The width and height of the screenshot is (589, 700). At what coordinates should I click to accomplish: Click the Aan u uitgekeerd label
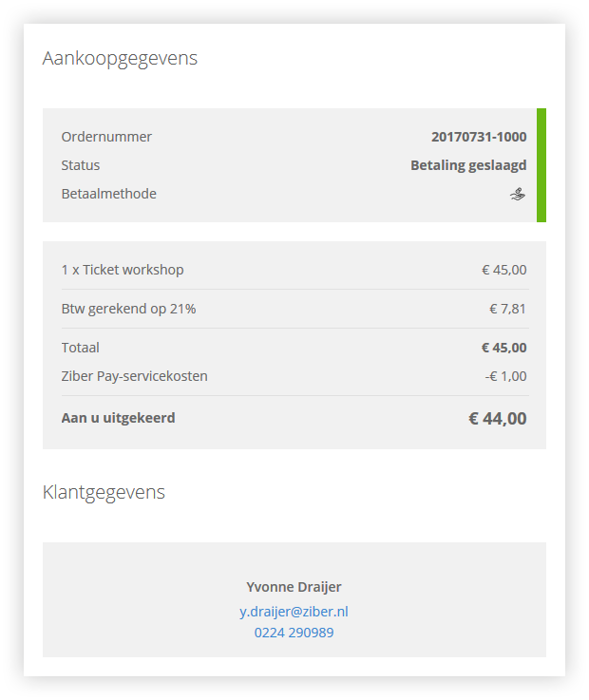click(119, 418)
